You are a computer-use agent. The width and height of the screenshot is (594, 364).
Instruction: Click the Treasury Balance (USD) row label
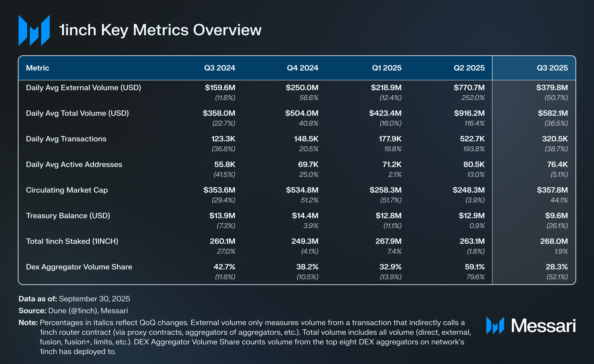click(68, 216)
